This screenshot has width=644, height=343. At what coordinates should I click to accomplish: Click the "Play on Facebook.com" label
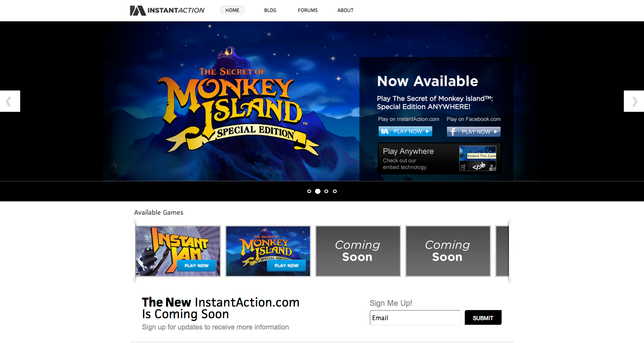tap(474, 119)
